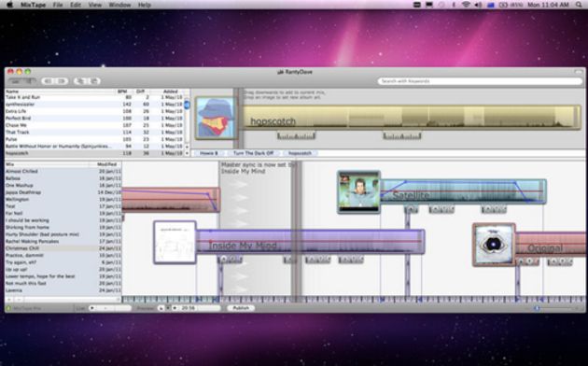Viewport: 588px width, 366px height.
Task: Click the track list scroll-down arrow
Action: (x=187, y=153)
